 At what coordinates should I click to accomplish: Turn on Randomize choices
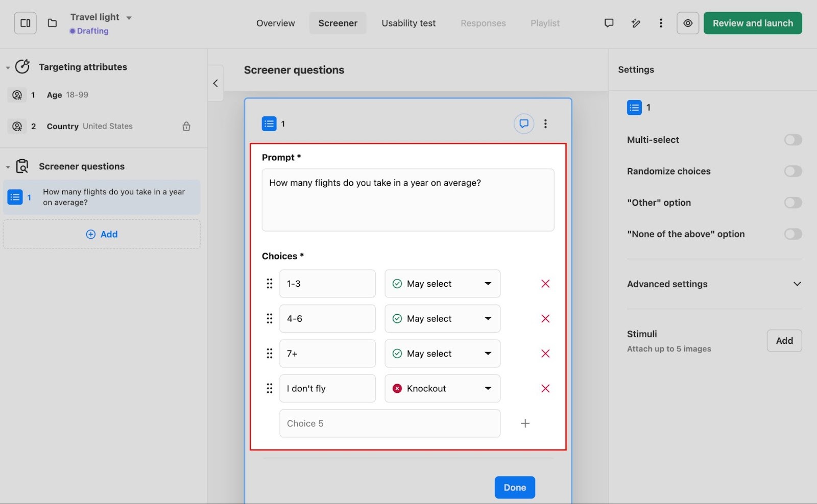(x=792, y=171)
